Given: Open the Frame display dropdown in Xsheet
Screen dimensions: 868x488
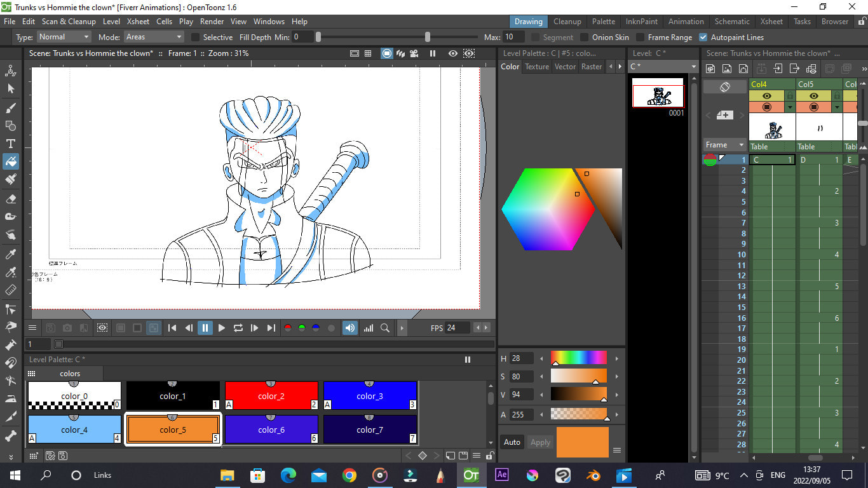Looking at the screenshot, I should pyautogui.click(x=724, y=145).
